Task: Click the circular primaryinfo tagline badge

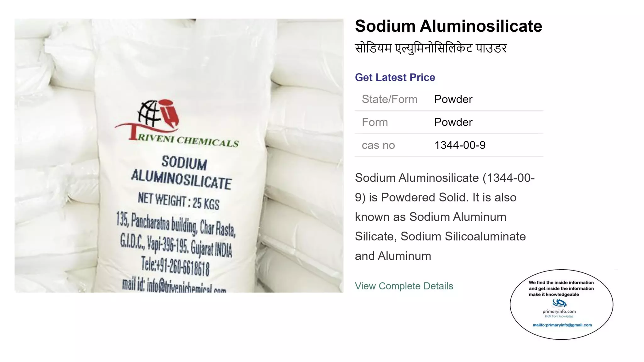Action: pyautogui.click(x=561, y=304)
